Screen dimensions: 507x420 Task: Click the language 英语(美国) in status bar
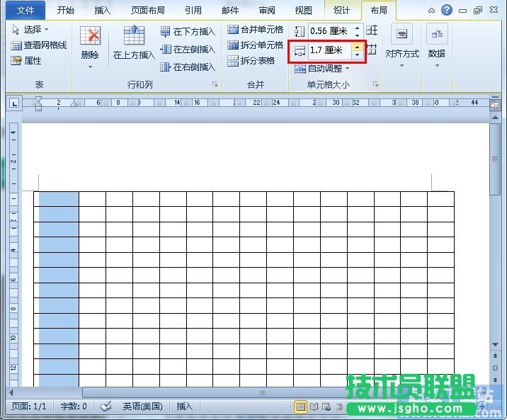[x=142, y=407]
